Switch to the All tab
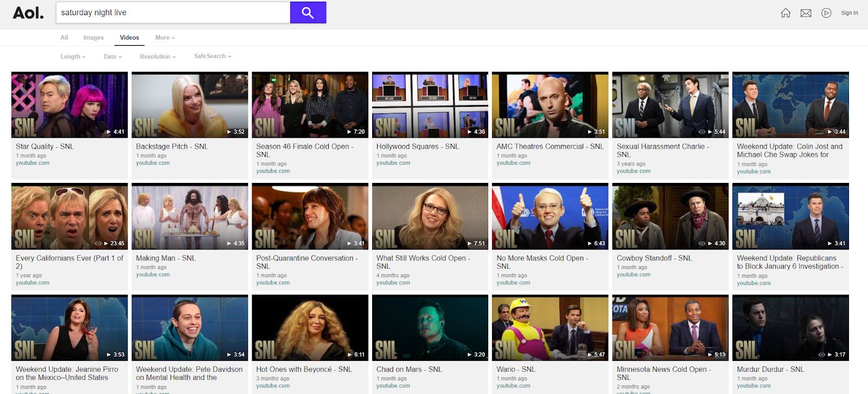Image resolution: width=868 pixels, height=394 pixels. [64, 37]
